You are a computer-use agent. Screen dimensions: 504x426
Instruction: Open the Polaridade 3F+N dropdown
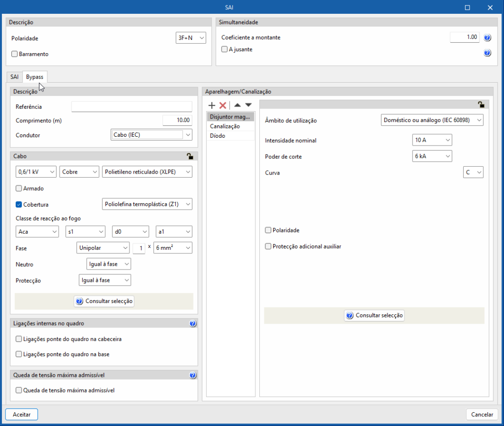(190, 38)
